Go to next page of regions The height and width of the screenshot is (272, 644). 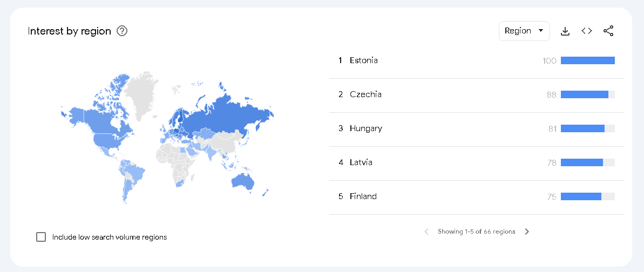pyautogui.click(x=527, y=232)
